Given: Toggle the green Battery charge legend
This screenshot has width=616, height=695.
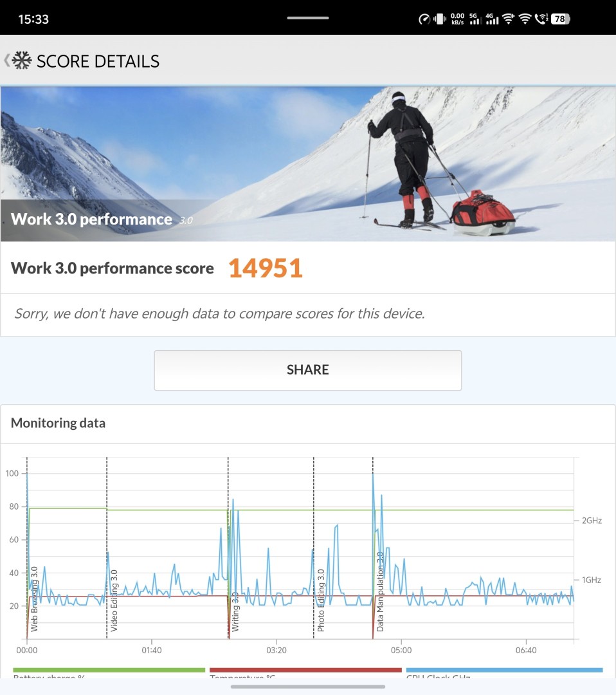Looking at the screenshot, I should tap(109, 671).
